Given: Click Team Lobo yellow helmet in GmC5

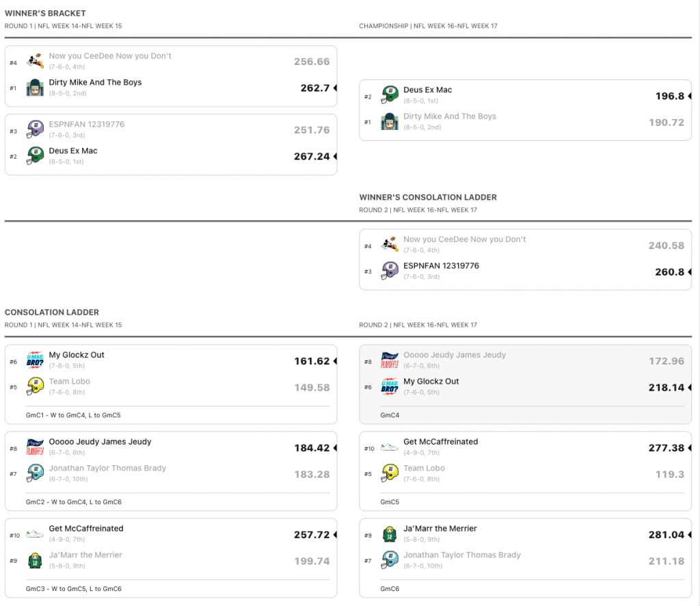Looking at the screenshot, I should pyautogui.click(x=390, y=473).
